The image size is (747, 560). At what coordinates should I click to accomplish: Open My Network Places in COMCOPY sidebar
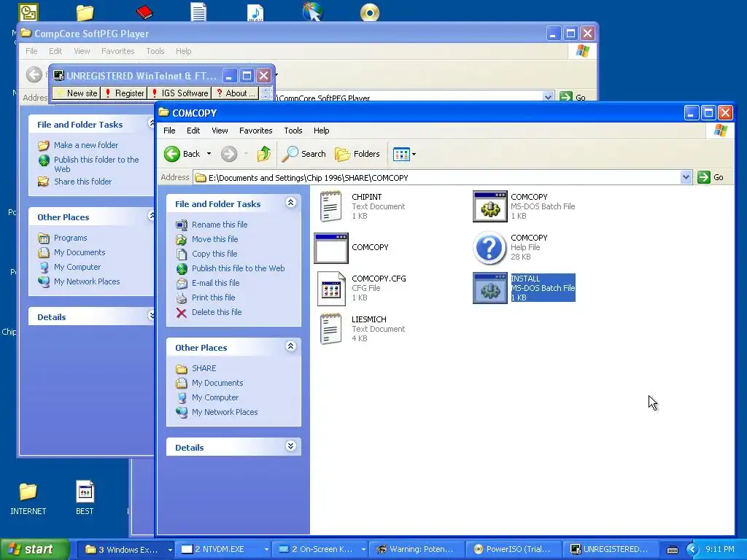click(225, 412)
